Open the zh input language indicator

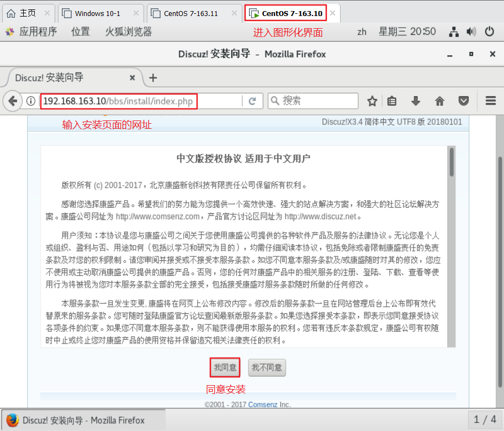pyautogui.click(x=362, y=31)
